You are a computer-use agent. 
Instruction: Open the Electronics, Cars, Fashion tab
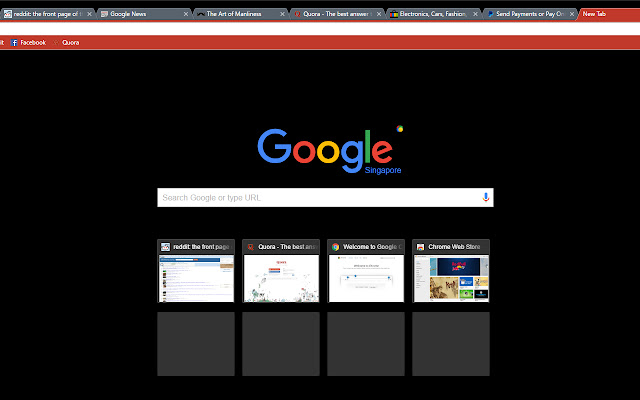coord(434,14)
